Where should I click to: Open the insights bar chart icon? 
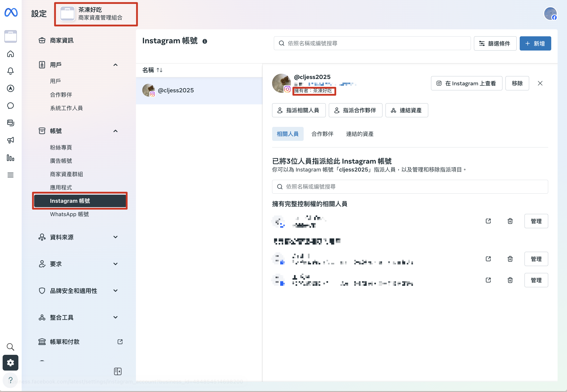point(10,158)
